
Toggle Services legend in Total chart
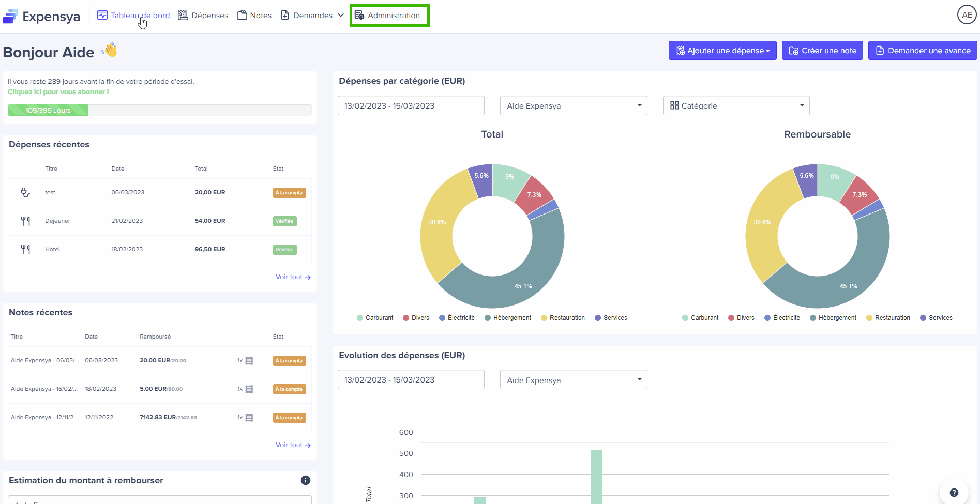pyautogui.click(x=611, y=318)
